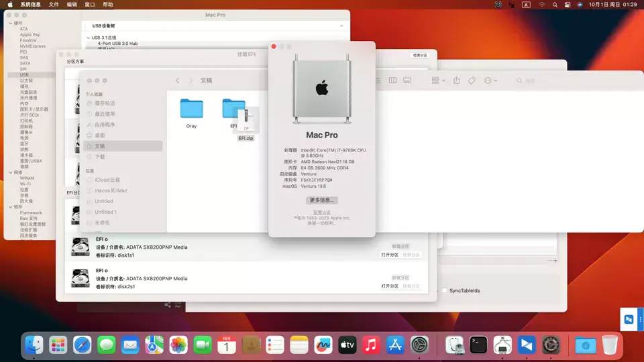Switch Finder to column view
The width and height of the screenshot is (644, 362).
point(392,80)
